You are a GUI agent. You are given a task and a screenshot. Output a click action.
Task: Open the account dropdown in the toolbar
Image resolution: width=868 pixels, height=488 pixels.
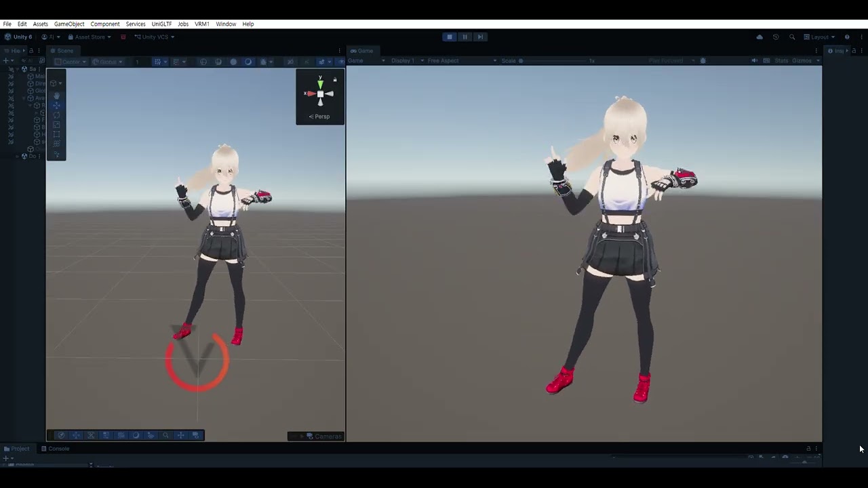[x=51, y=37]
